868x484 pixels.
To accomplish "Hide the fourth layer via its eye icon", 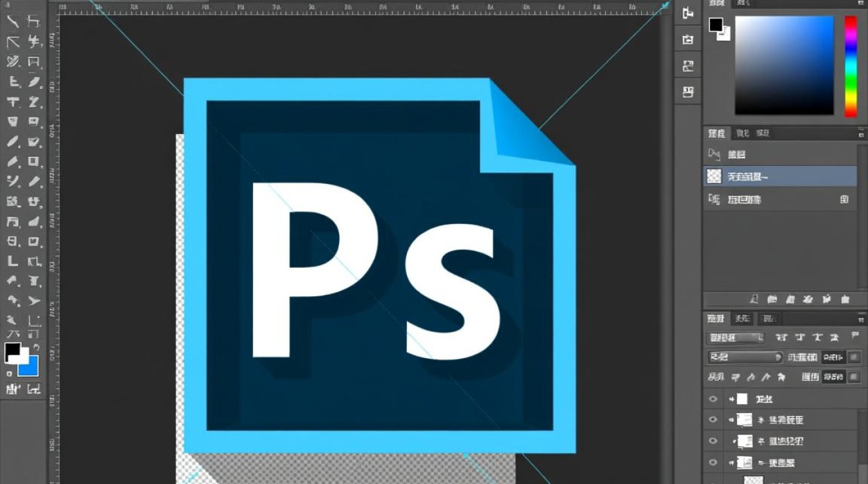I will 713,463.
